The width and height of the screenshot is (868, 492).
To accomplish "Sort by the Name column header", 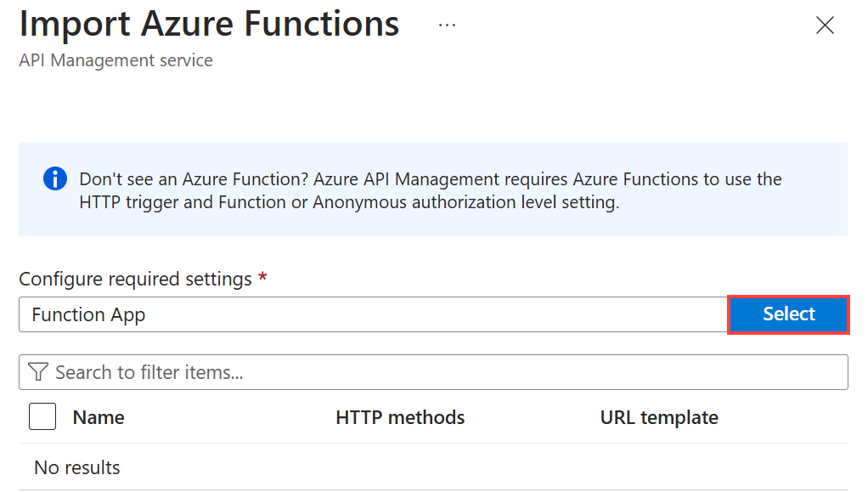I will 99,417.
